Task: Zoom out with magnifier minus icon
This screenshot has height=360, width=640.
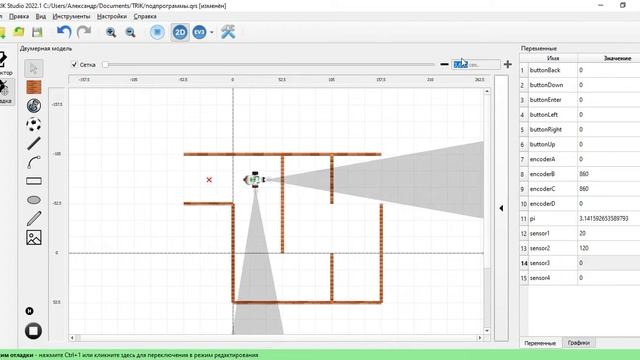Action: (130, 32)
